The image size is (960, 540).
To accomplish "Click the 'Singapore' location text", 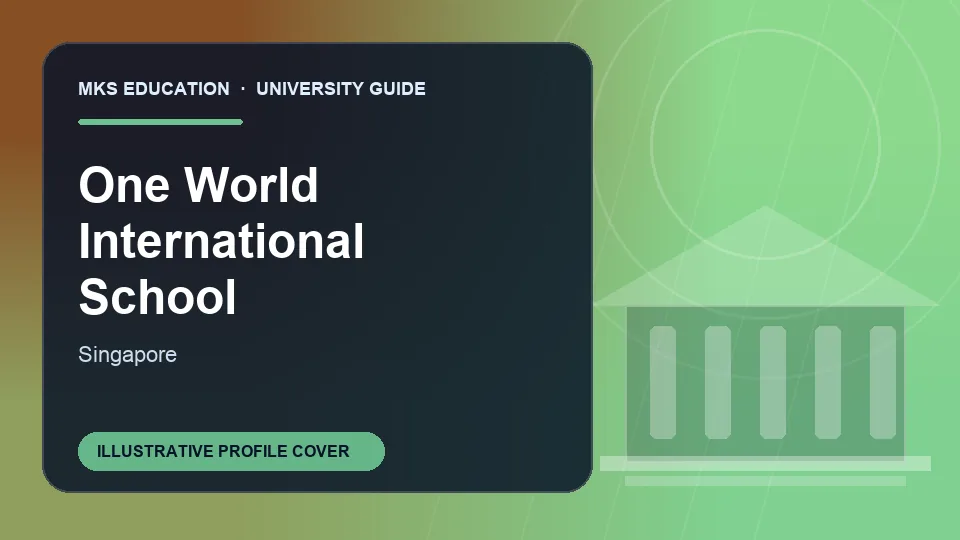I will (127, 355).
